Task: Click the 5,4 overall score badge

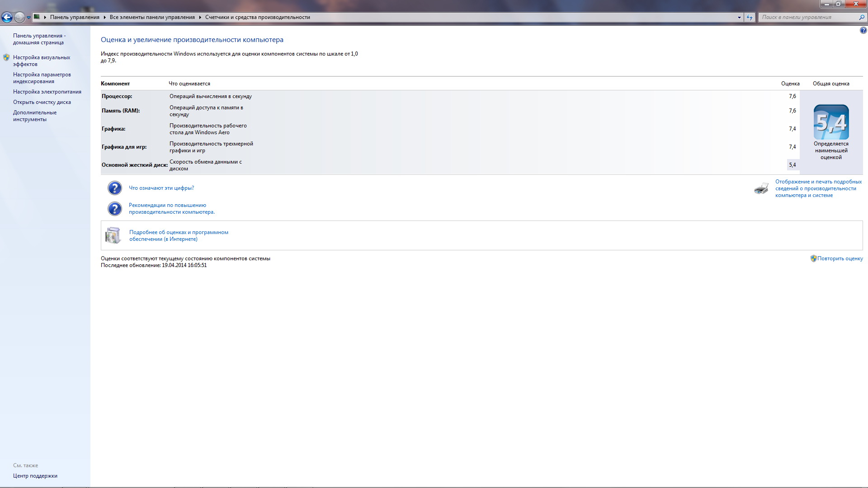Action: [831, 122]
